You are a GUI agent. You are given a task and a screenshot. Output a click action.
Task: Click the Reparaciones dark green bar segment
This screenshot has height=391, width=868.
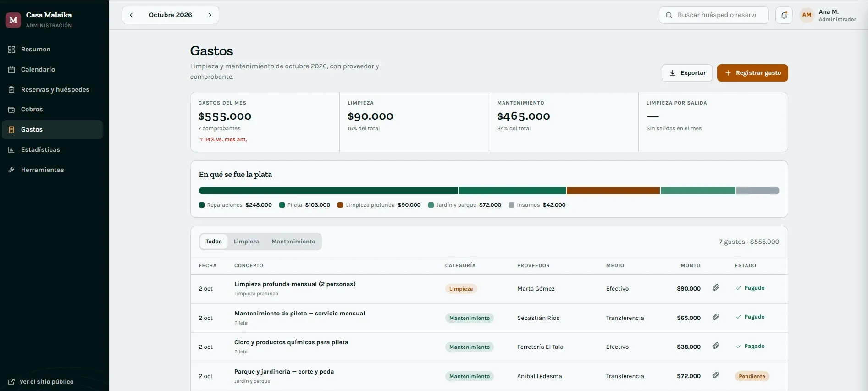[x=328, y=191]
